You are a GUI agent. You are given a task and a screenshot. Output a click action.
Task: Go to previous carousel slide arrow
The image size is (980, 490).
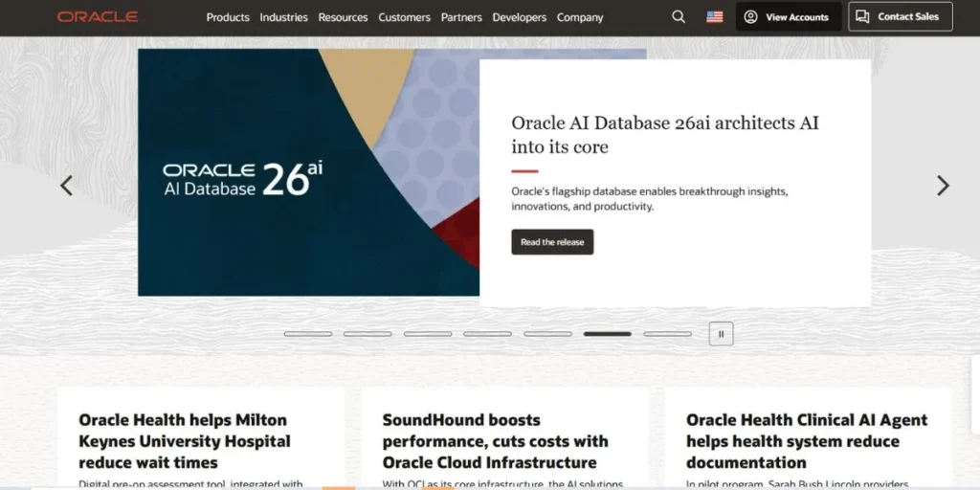point(66,186)
